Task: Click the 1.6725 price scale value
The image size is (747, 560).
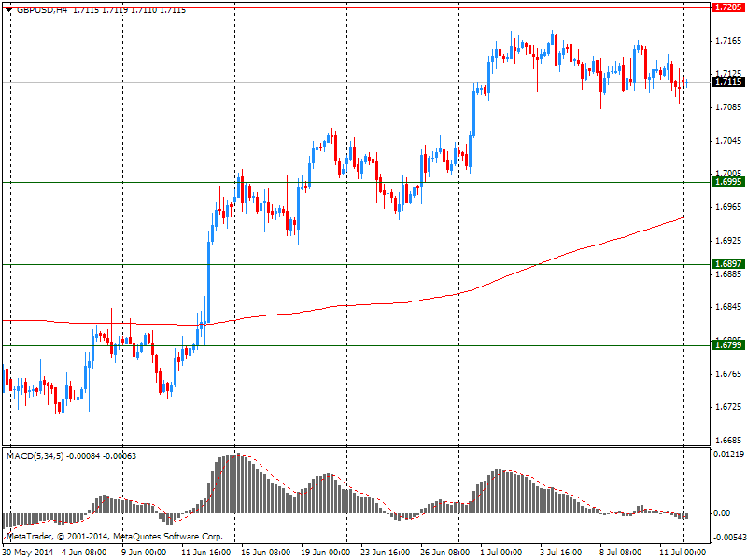Action: coord(729,407)
